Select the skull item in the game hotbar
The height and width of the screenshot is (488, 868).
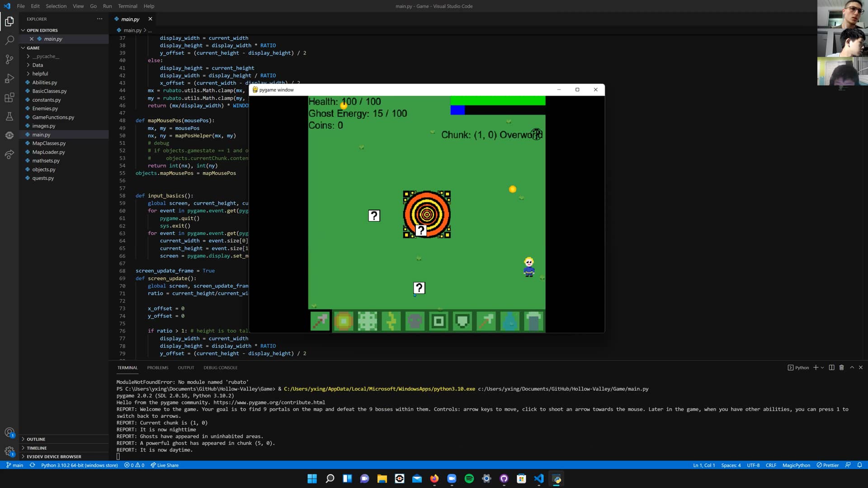[x=415, y=321]
